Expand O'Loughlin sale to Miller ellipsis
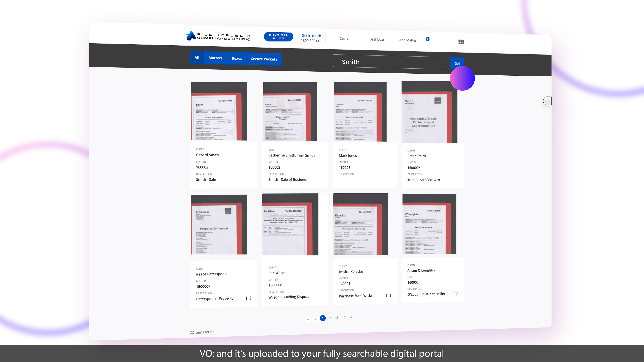Screen dimensions: 644x362 [x=456, y=294]
